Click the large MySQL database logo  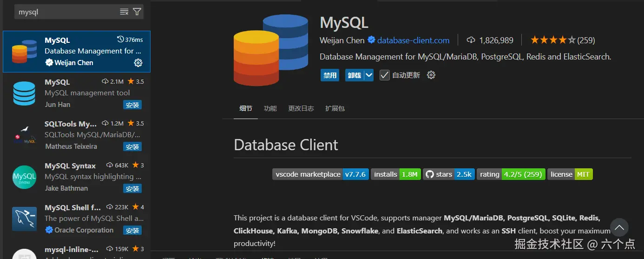point(271,50)
